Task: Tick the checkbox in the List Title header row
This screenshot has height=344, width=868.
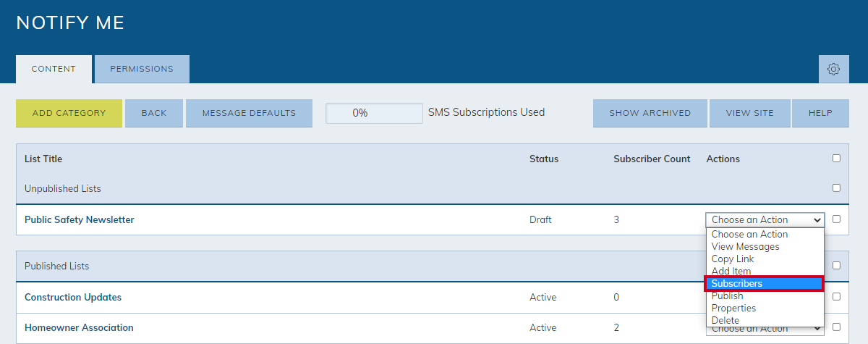Action: point(836,158)
